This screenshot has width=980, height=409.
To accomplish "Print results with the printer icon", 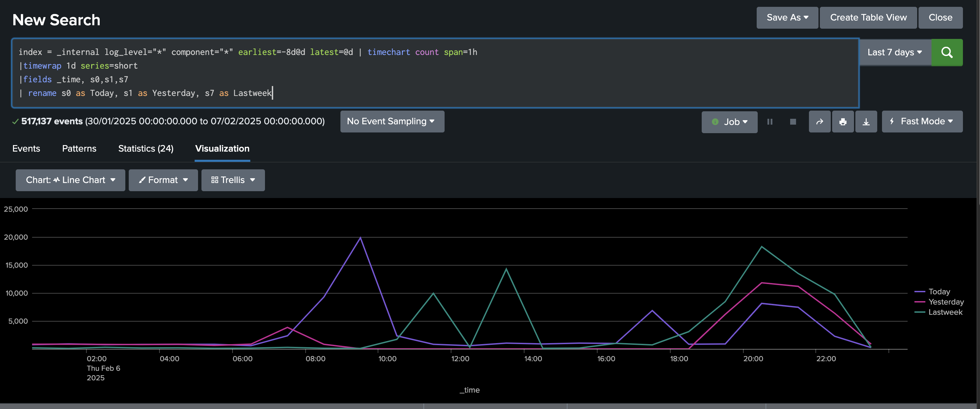I will point(843,122).
